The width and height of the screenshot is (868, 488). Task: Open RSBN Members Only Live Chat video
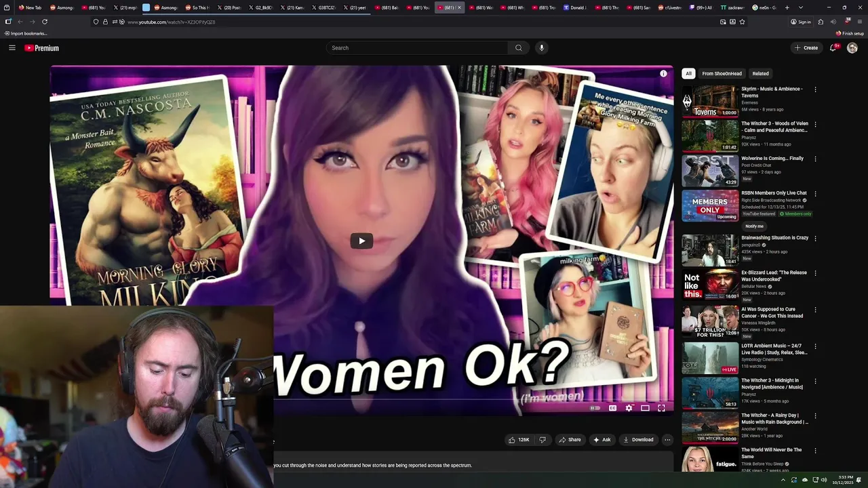coord(710,205)
